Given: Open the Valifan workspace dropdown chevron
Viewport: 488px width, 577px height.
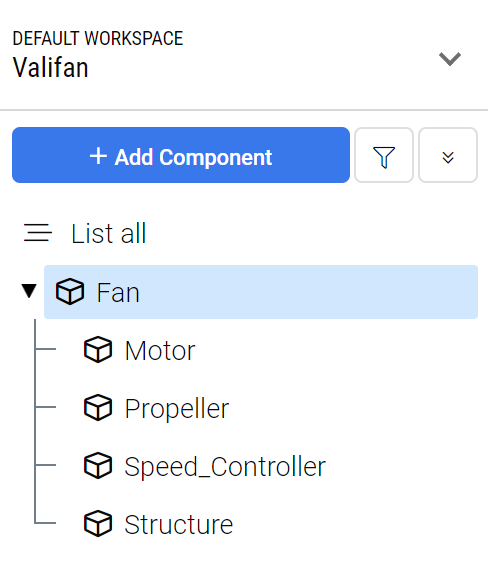Looking at the screenshot, I should click(450, 59).
